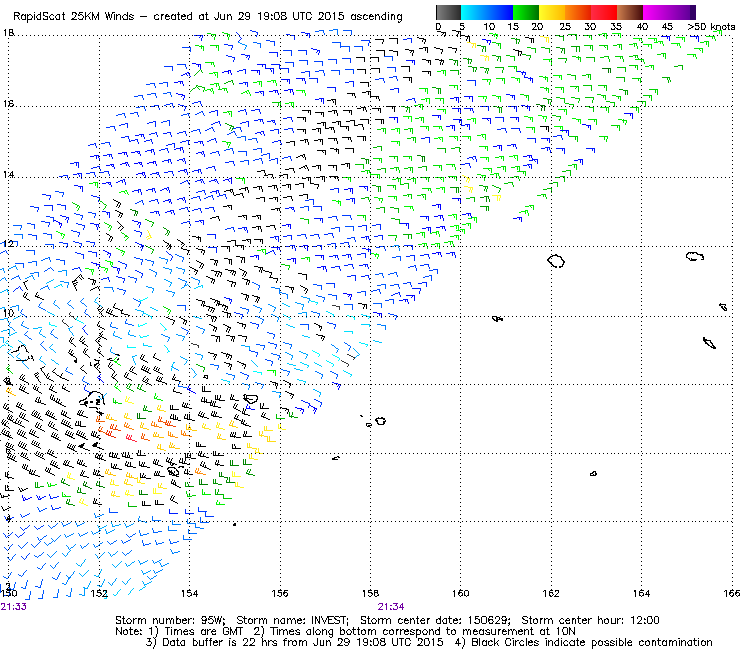Click the island outline near 165E 12N

[x=695, y=256]
